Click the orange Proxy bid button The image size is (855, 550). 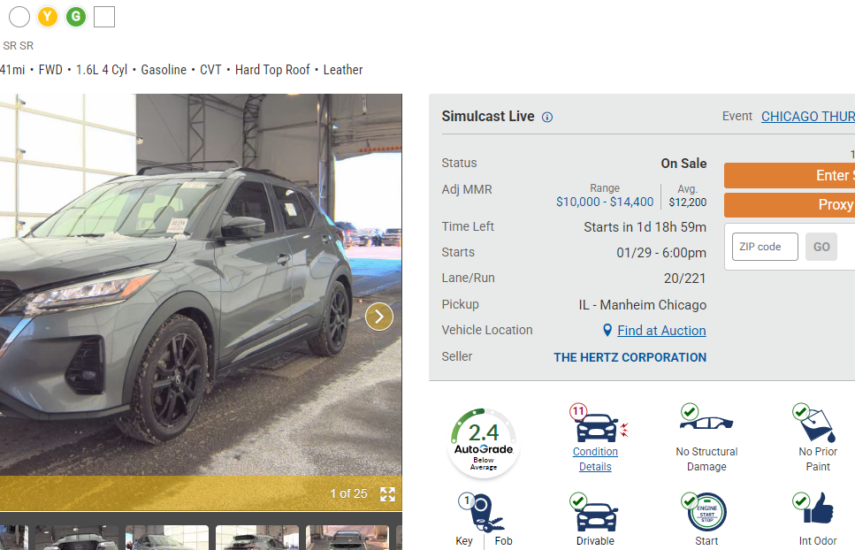click(x=790, y=205)
